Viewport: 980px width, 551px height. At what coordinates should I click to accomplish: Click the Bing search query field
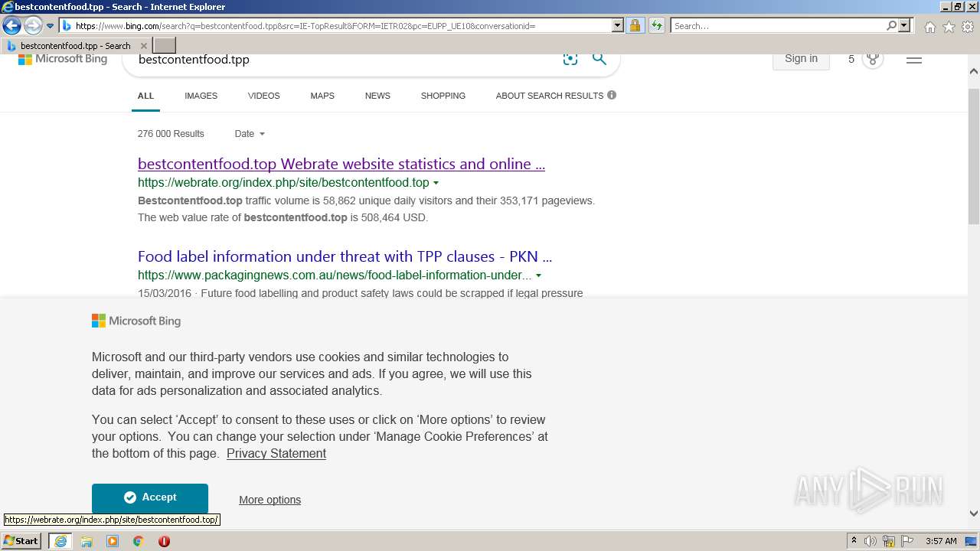pyautogui.click(x=345, y=60)
